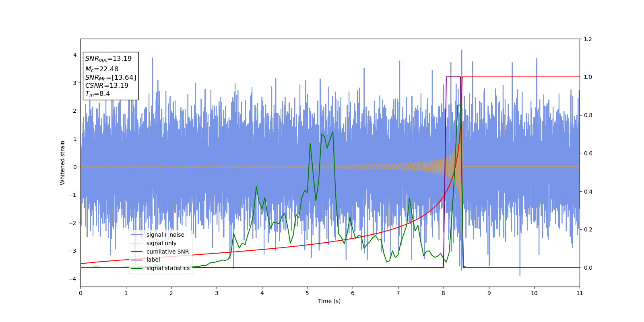
Task: Click the 'signal only' legend label
Action: pos(161,243)
